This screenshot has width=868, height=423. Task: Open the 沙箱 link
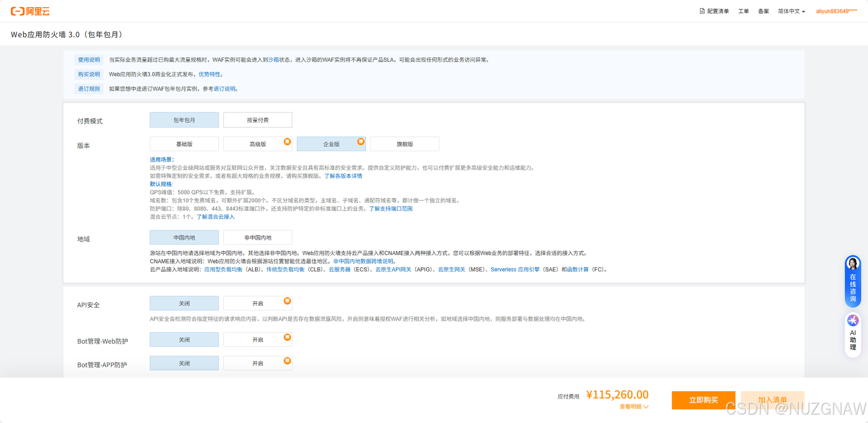pyautogui.click(x=273, y=60)
